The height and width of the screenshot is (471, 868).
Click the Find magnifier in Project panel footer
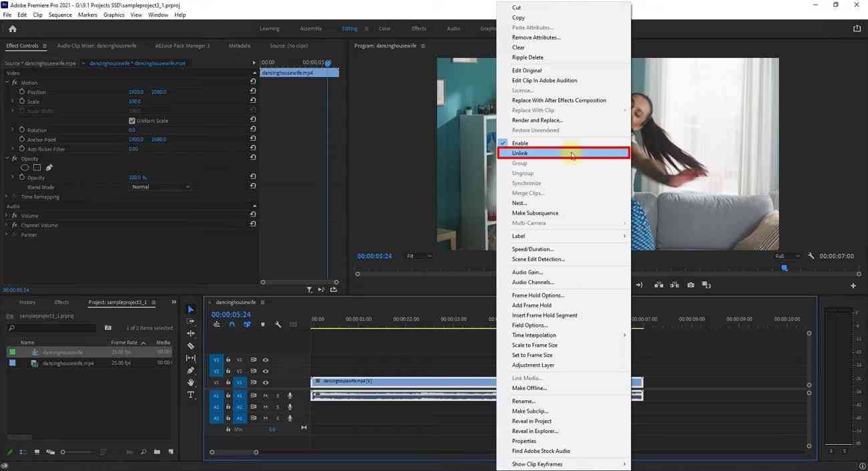(144, 452)
